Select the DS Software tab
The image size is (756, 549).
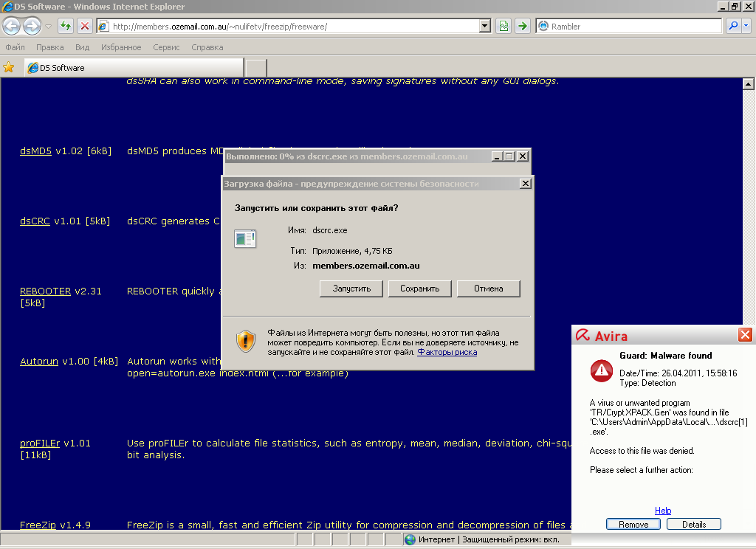click(x=134, y=67)
